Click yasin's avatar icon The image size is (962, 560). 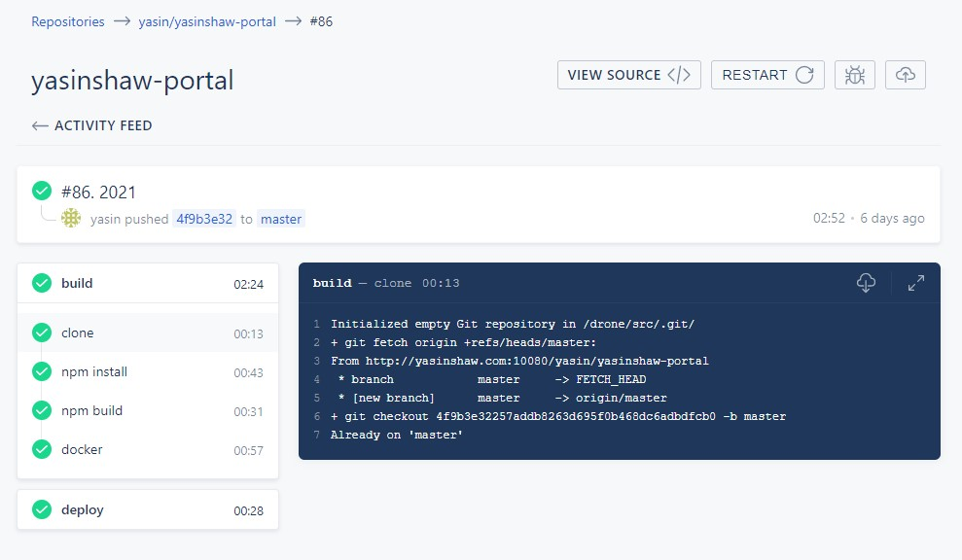pyautogui.click(x=71, y=219)
